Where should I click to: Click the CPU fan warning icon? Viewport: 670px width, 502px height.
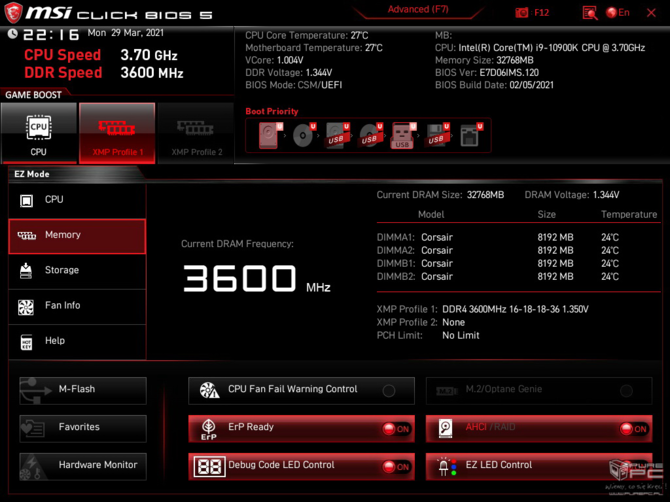(209, 390)
